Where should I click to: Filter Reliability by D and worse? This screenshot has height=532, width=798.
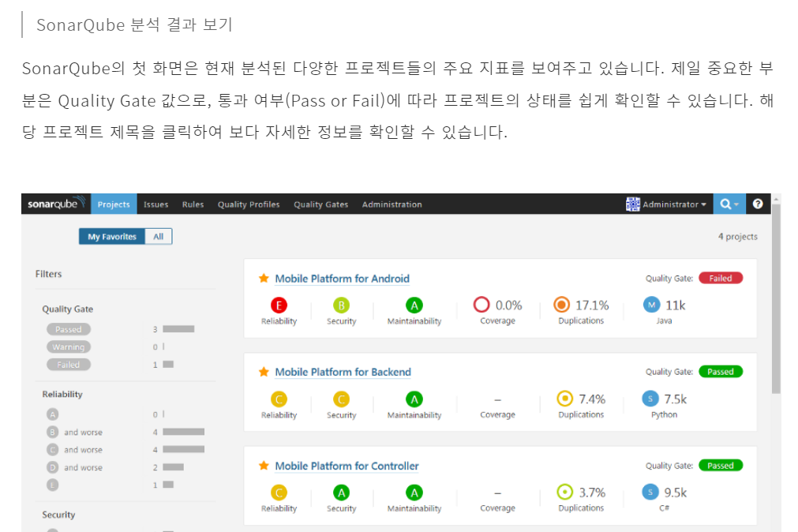coord(75,467)
